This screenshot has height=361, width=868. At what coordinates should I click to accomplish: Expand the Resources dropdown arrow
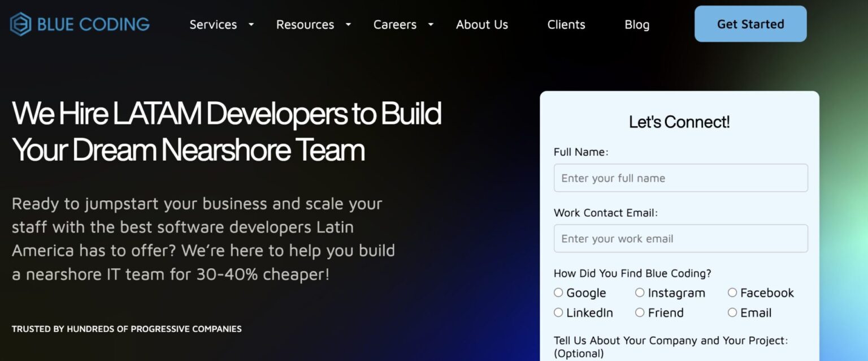348,25
